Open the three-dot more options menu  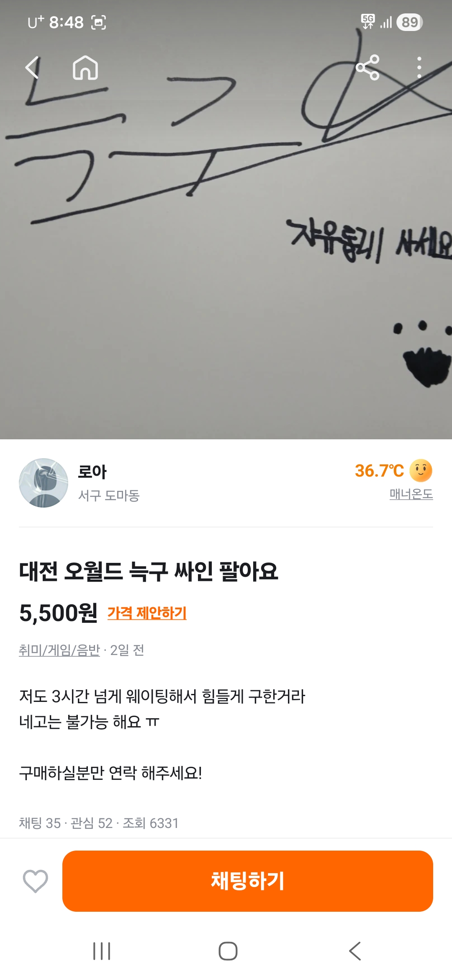click(x=419, y=67)
